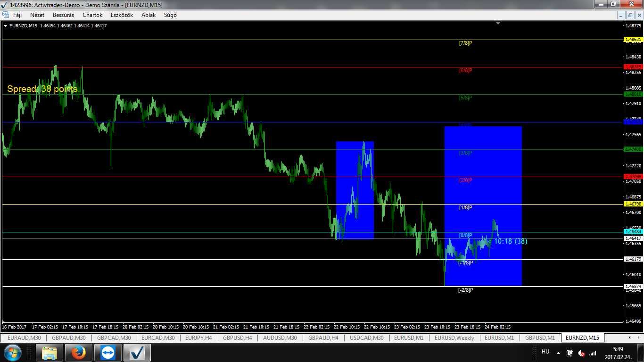Image resolution: width=644 pixels, height=362 pixels.
Task: Open Firefox from the taskbar
Action: 78,352
